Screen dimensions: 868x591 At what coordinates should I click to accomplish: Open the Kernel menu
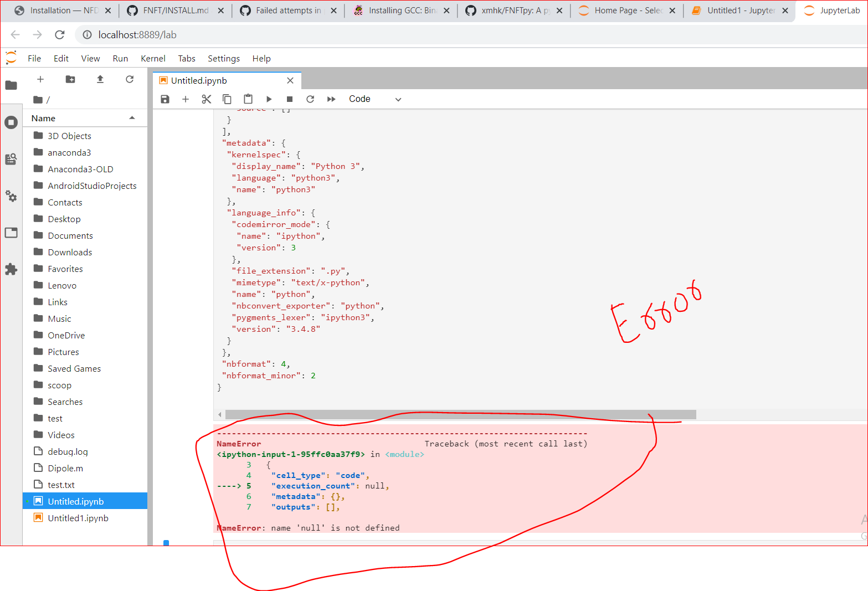point(153,58)
